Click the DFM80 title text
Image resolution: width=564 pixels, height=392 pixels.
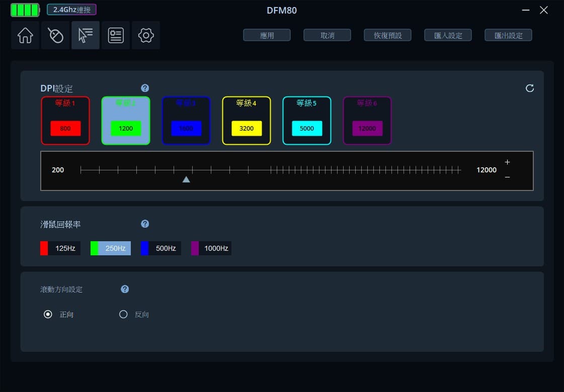click(282, 10)
